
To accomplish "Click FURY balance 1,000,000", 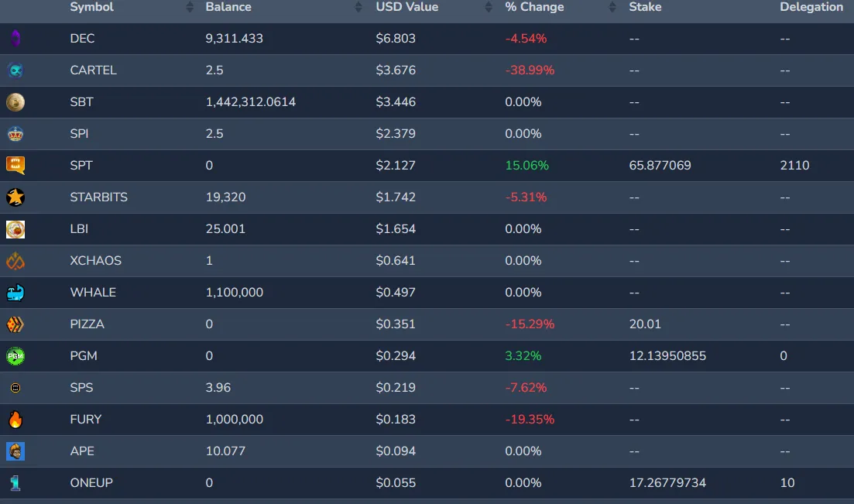I will tap(234, 420).
